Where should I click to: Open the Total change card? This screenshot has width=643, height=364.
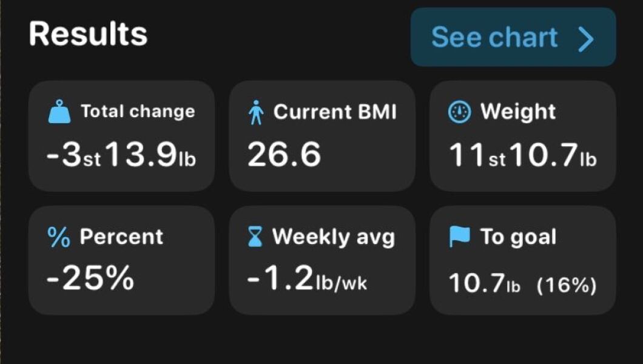121,136
